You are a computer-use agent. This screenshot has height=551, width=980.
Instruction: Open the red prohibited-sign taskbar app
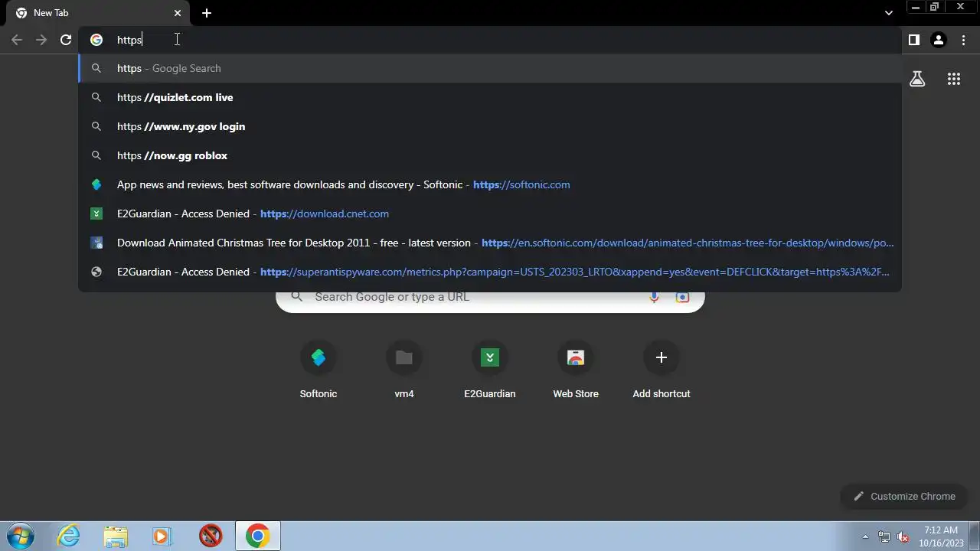pyautogui.click(x=211, y=536)
